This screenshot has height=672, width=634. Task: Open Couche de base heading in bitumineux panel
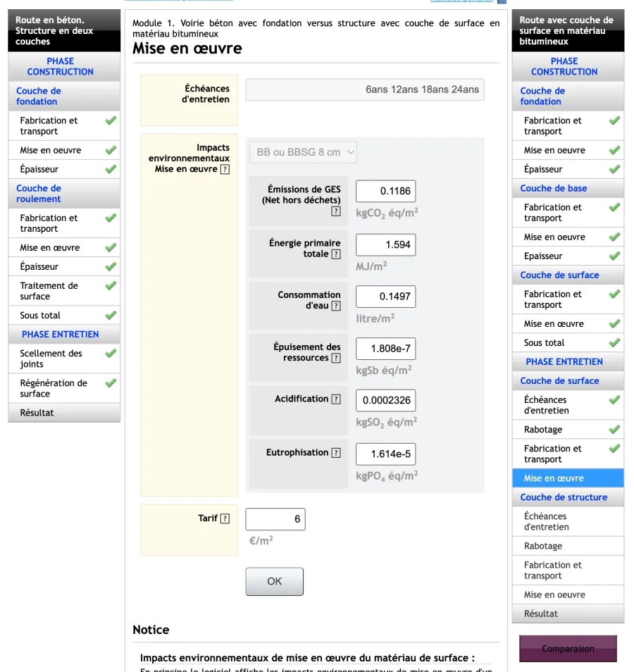tap(568, 188)
